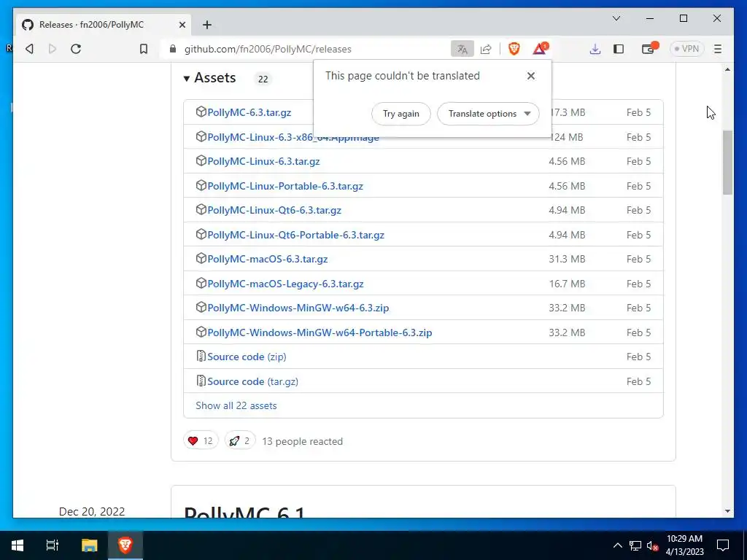Screen dimensions: 747x560
Task: Open Translate options dropdown
Action: point(488,114)
